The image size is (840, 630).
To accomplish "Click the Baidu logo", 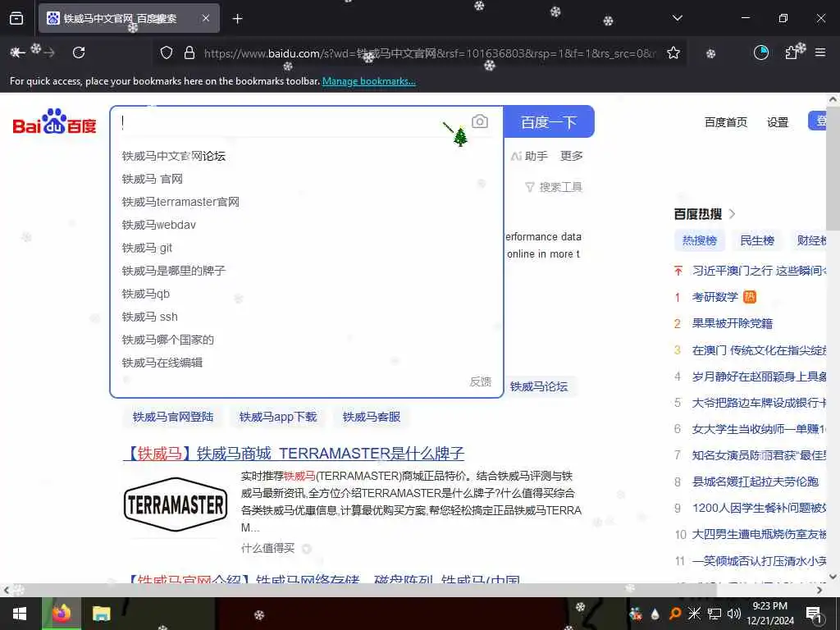I will pos(54,121).
